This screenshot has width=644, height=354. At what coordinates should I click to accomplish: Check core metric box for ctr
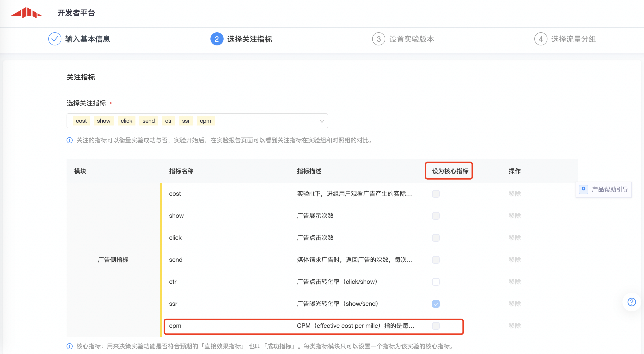pos(436,282)
